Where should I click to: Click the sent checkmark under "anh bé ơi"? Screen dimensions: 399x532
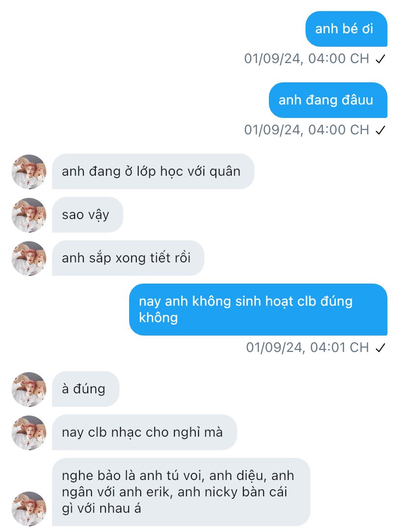[x=380, y=59]
